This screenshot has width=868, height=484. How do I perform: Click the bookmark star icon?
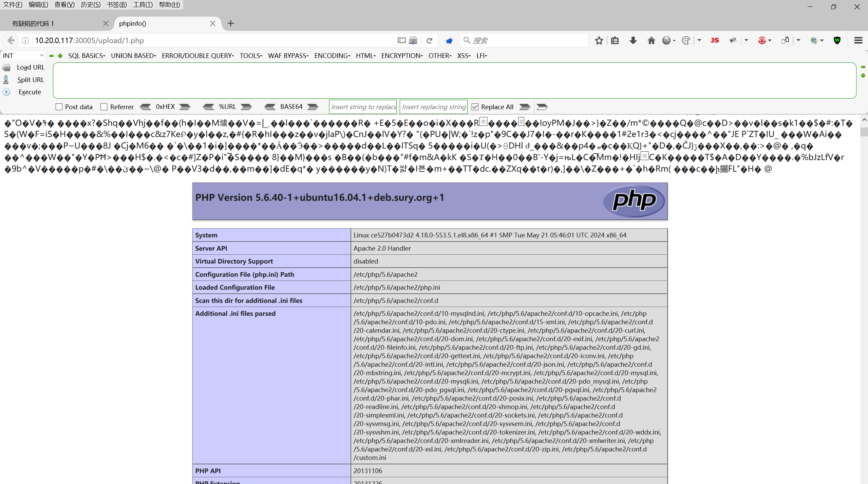click(599, 41)
